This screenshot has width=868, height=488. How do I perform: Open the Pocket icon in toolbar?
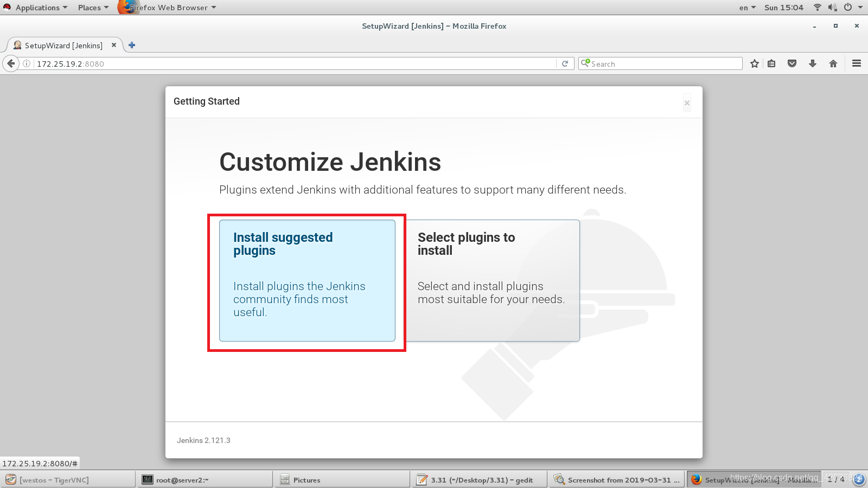pyautogui.click(x=792, y=63)
